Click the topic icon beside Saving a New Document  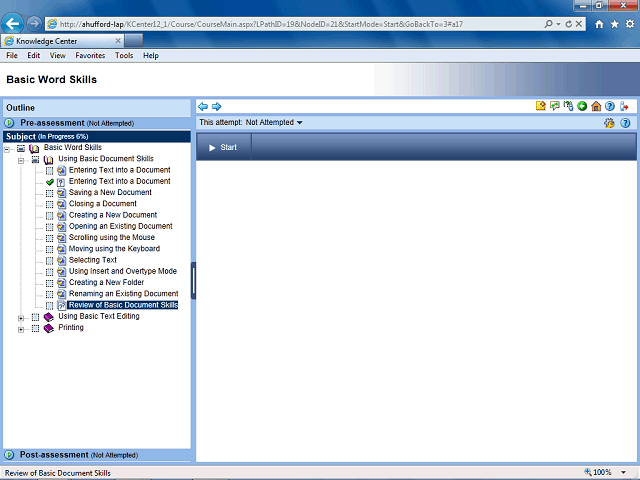pyautogui.click(x=61, y=193)
